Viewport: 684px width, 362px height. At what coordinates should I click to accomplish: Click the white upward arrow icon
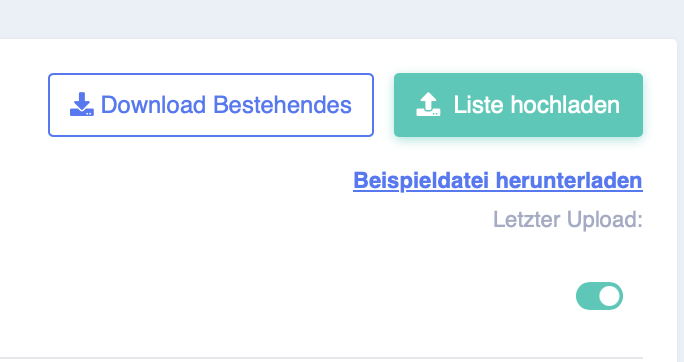(428, 105)
